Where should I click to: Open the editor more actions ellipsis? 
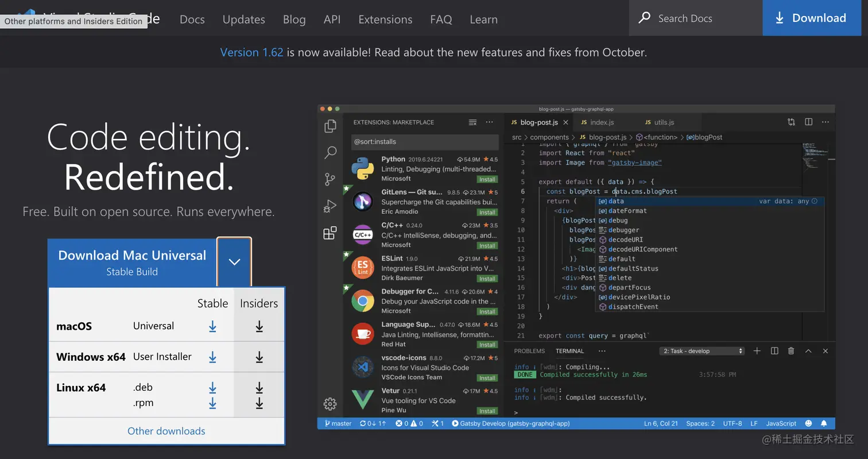[x=826, y=122]
